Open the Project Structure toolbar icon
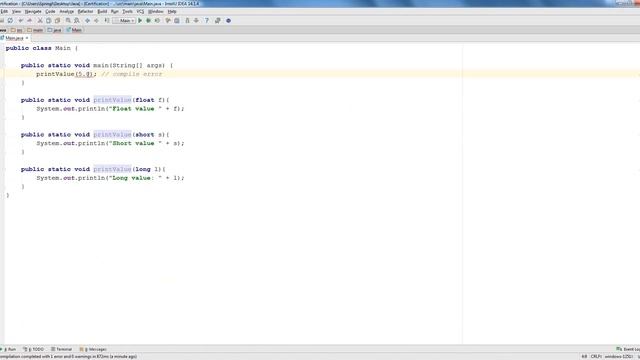This screenshot has width=640, height=360. pyautogui.click(x=177, y=20)
